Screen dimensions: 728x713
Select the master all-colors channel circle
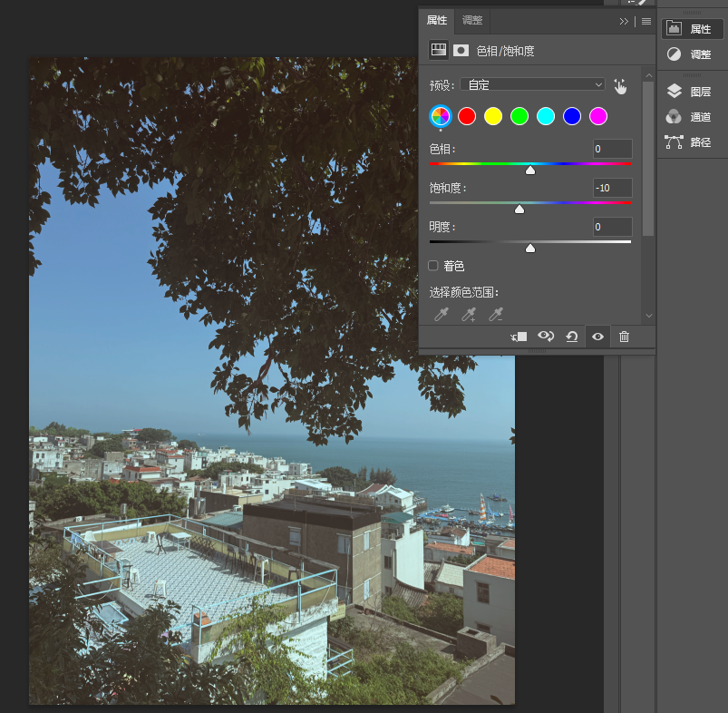[440, 116]
